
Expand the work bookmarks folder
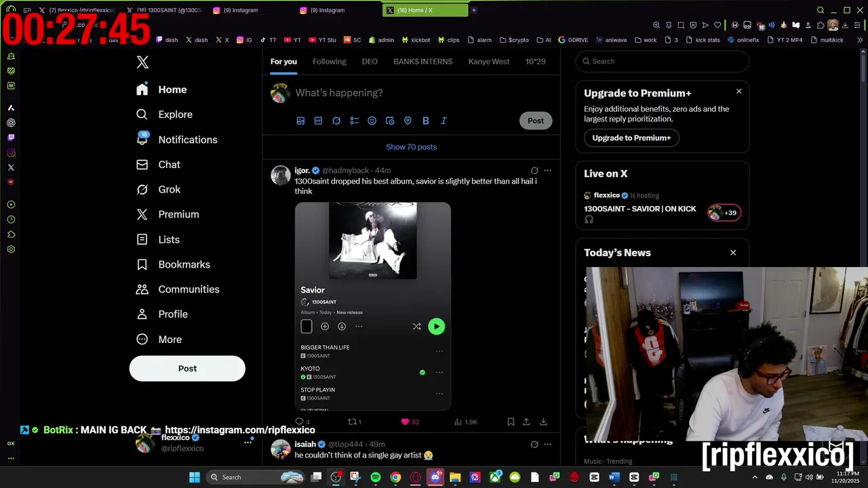click(x=646, y=40)
